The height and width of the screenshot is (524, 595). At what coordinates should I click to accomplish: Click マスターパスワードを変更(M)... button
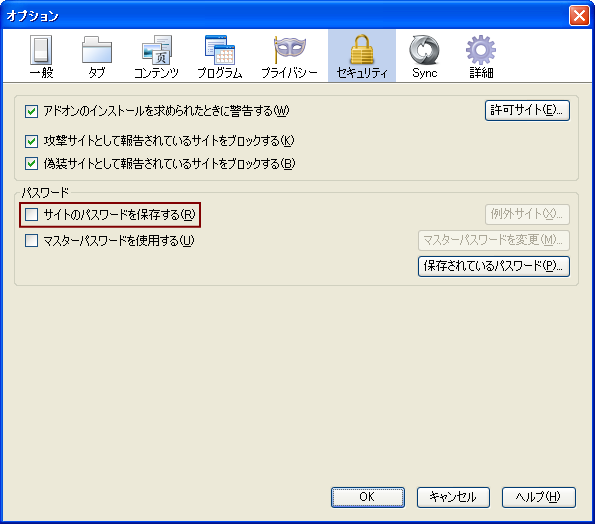point(494,240)
